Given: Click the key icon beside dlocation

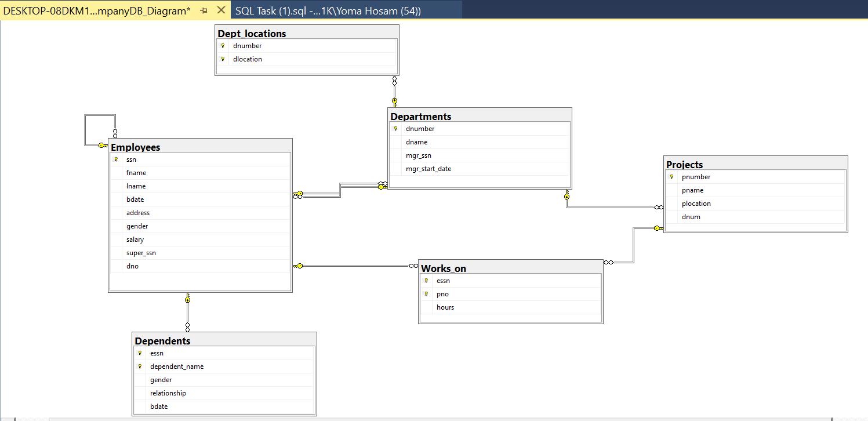Looking at the screenshot, I should click(222, 59).
